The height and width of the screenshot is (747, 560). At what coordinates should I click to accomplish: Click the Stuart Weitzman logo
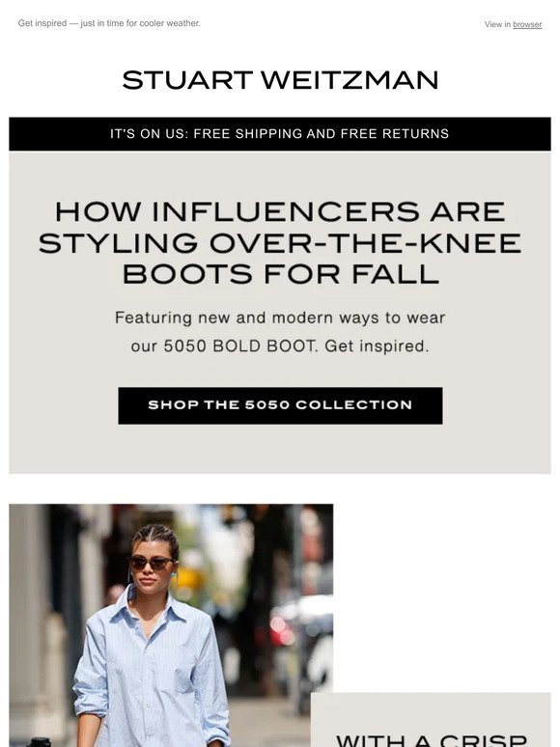pos(280,79)
